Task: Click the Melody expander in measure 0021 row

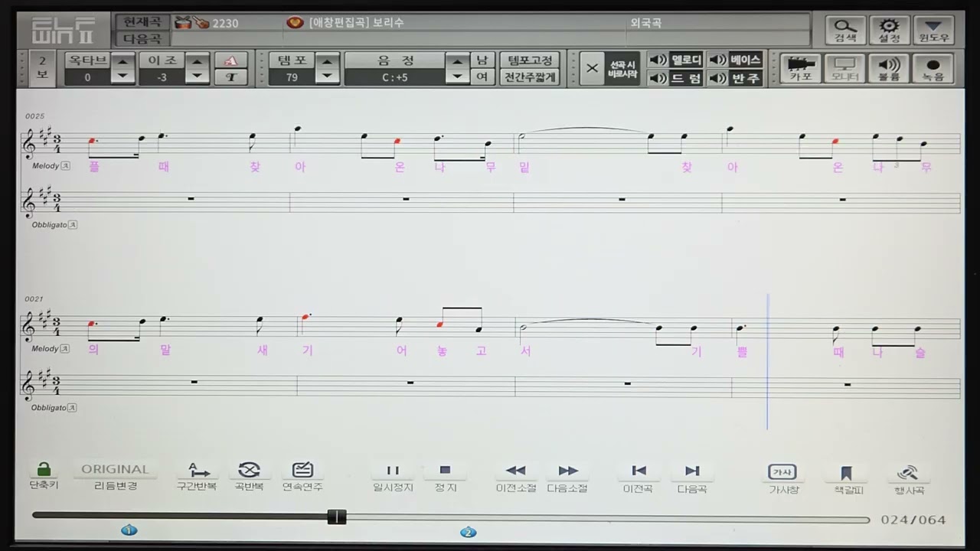Action: 66,348
